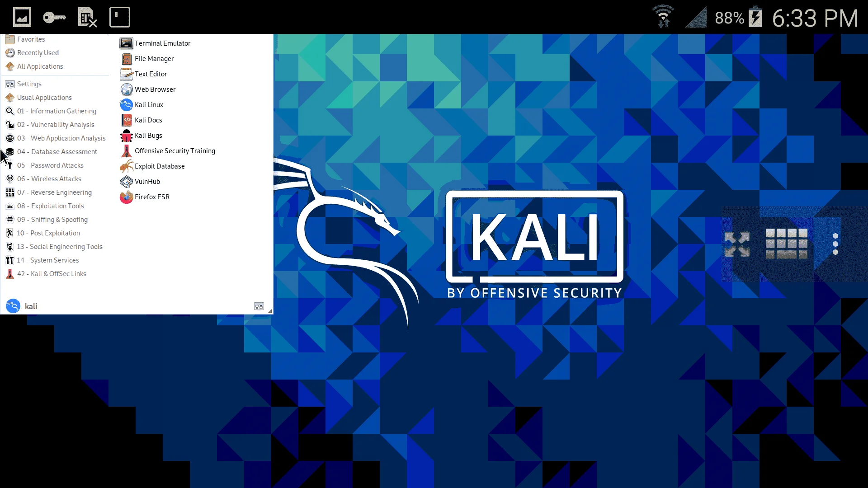Tap the square app notification icon
The height and width of the screenshot is (488, 868).
120,17
